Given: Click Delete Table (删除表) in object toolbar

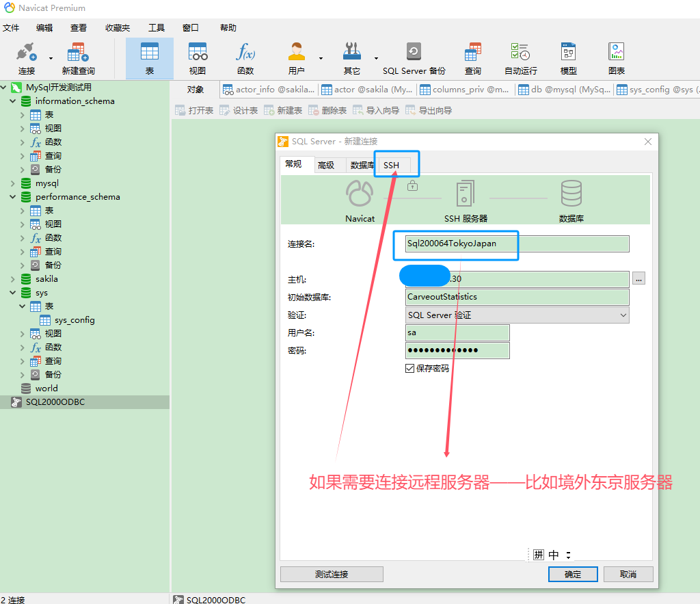Looking at the screenshot, I should [327, 110].
